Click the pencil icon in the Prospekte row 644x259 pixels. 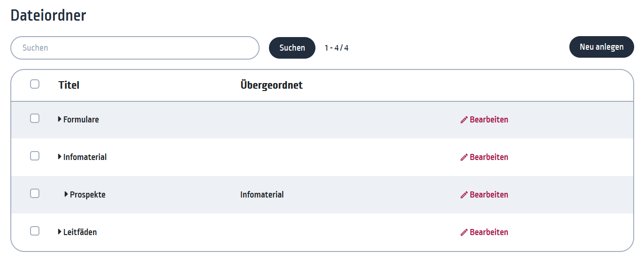point(464,195)
